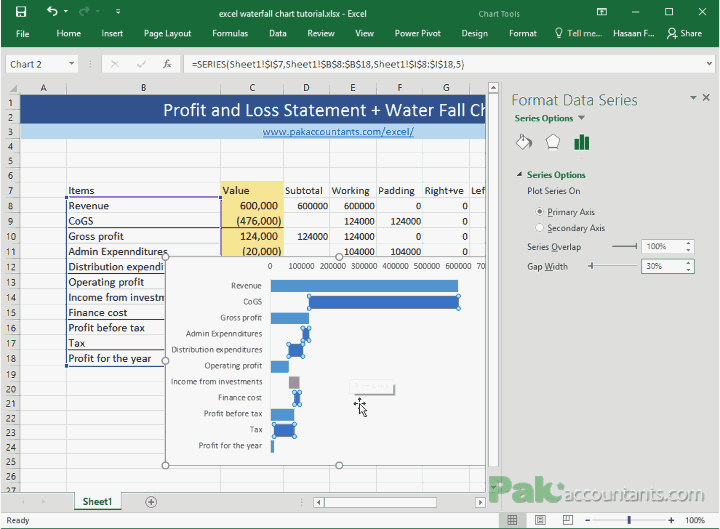Close the Format Data Series pane
Viewport: 720px width, 529px height.
706,97
